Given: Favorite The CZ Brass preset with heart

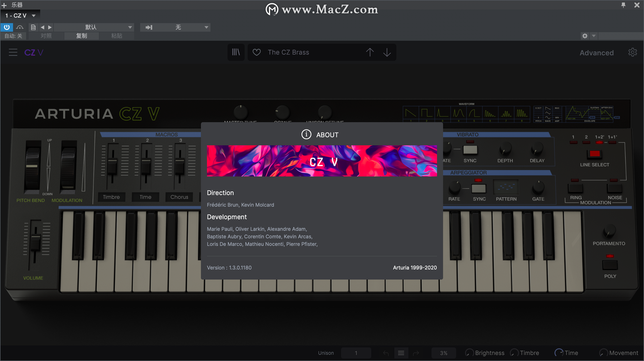Looking at the screenshot, I should (x=257, y=52).
